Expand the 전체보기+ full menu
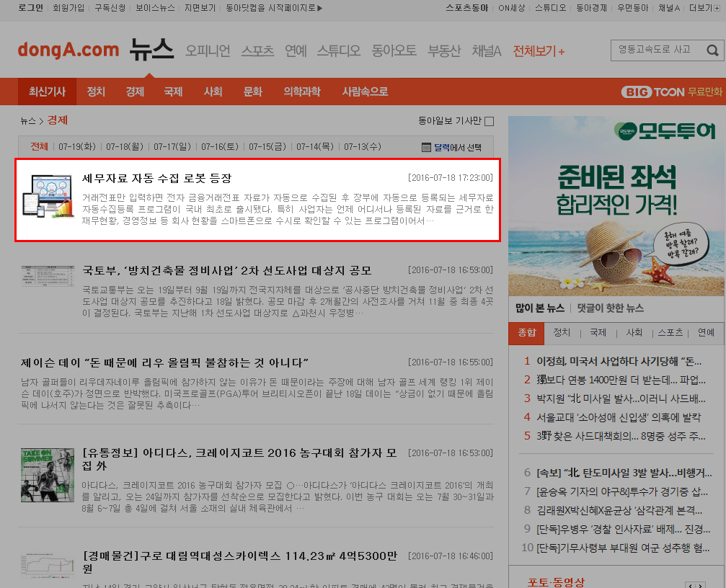The height and width of the screenshot is (588, 726). 539,51
